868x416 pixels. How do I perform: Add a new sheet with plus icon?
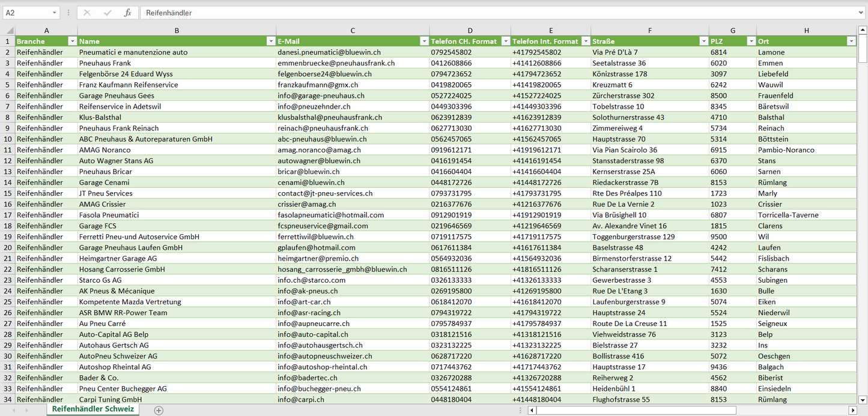pos(159,410)
